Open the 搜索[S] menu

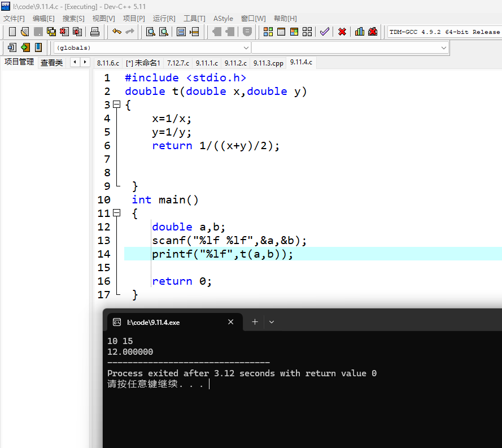click(x=73, y=19)
